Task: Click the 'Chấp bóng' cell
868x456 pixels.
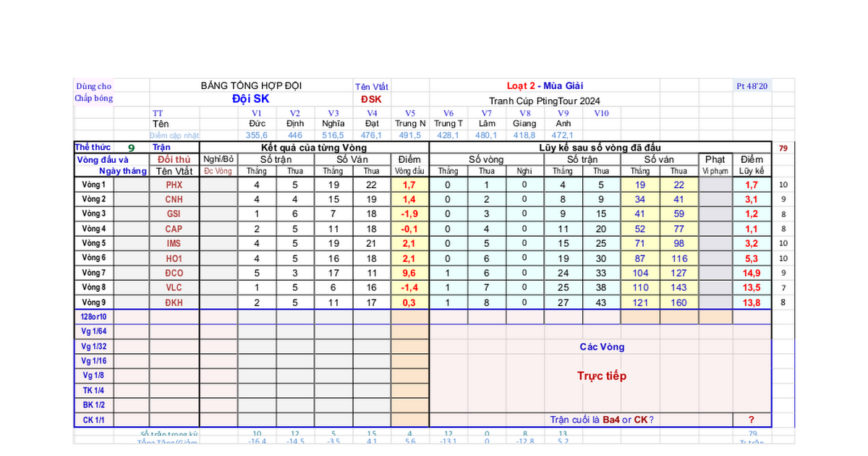Action: [93, 98]
